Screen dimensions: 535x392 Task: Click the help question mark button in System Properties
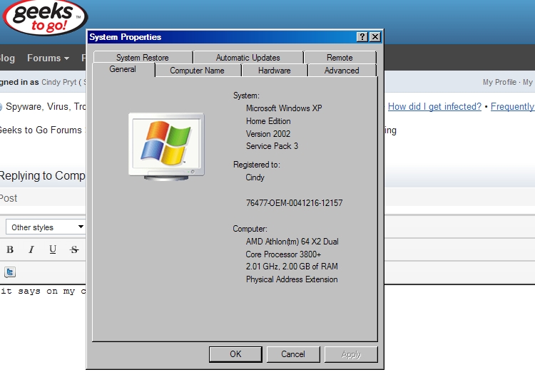[x=362, y=37]
